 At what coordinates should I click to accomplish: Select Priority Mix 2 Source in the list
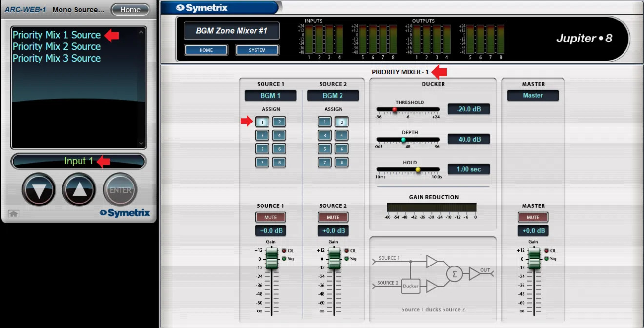click(57, 46)
